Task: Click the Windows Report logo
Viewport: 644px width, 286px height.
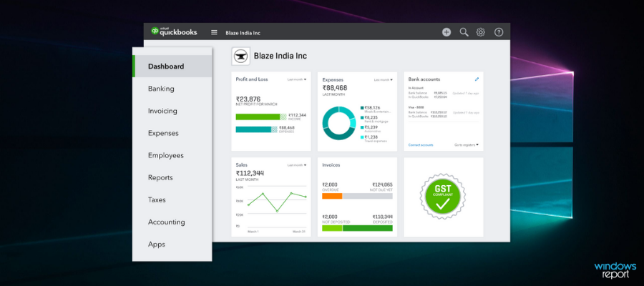Action: pyautogui.click(x=615, y=270)
